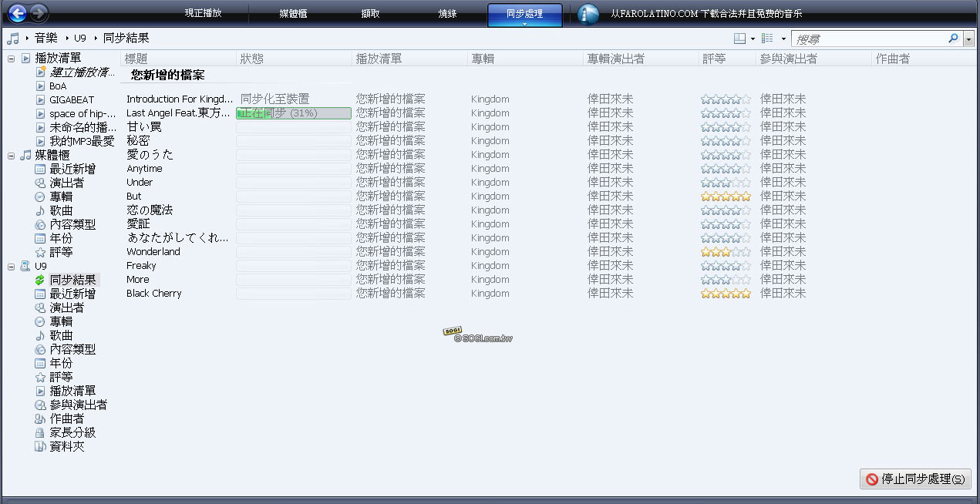Click the 搜尋 search input field

click(870, 39)
